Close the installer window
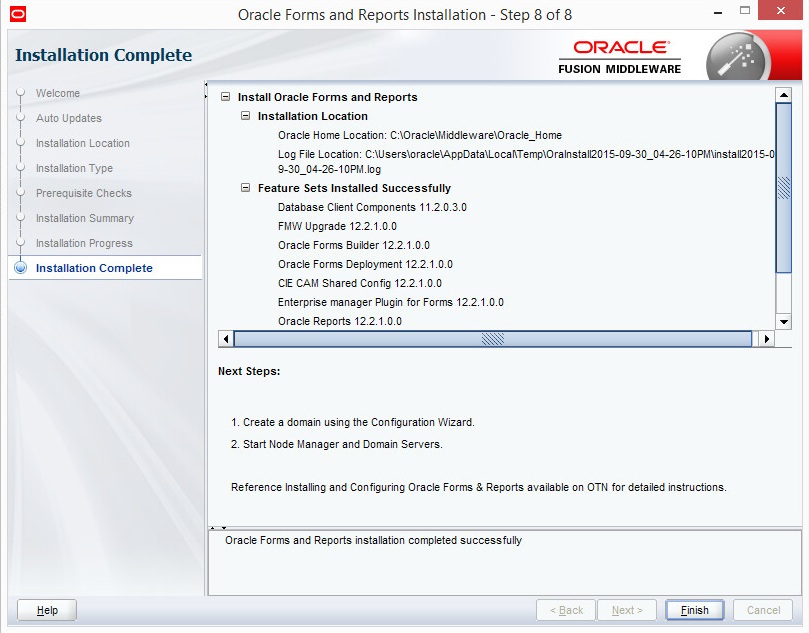This screenshot has width=809, height=633. click(x=781, y=10)
